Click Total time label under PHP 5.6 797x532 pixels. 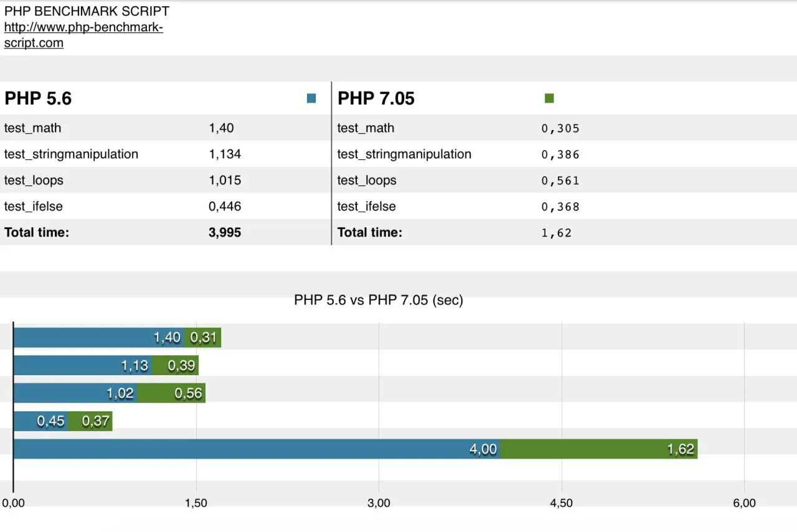pyautogui.click(x=37, y=233)
